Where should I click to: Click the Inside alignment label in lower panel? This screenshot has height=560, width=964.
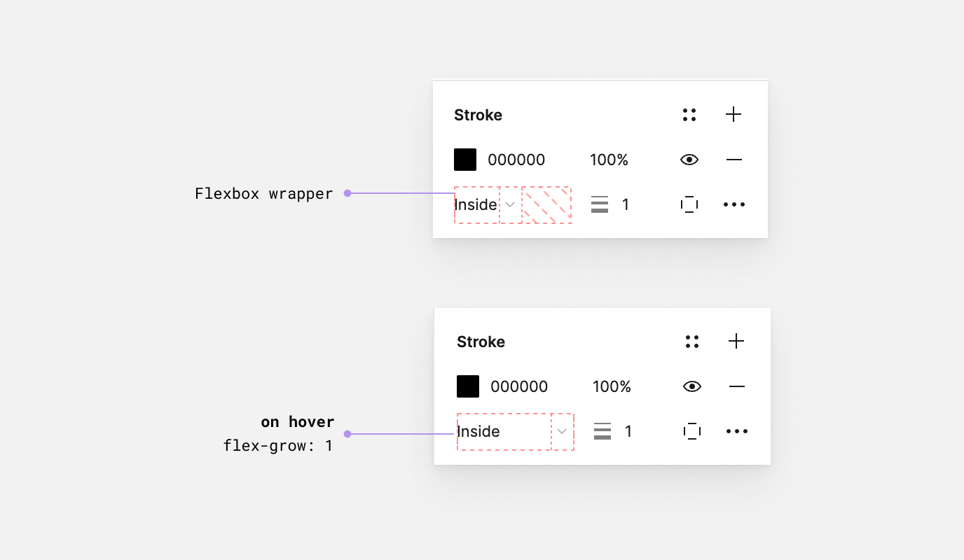tap(479, 431)
